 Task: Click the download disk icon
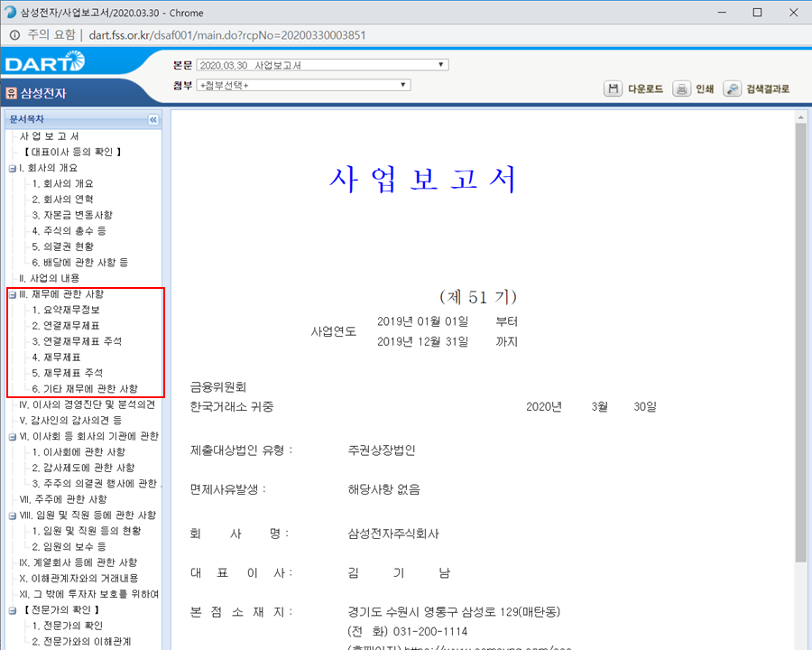pos(614,88)
